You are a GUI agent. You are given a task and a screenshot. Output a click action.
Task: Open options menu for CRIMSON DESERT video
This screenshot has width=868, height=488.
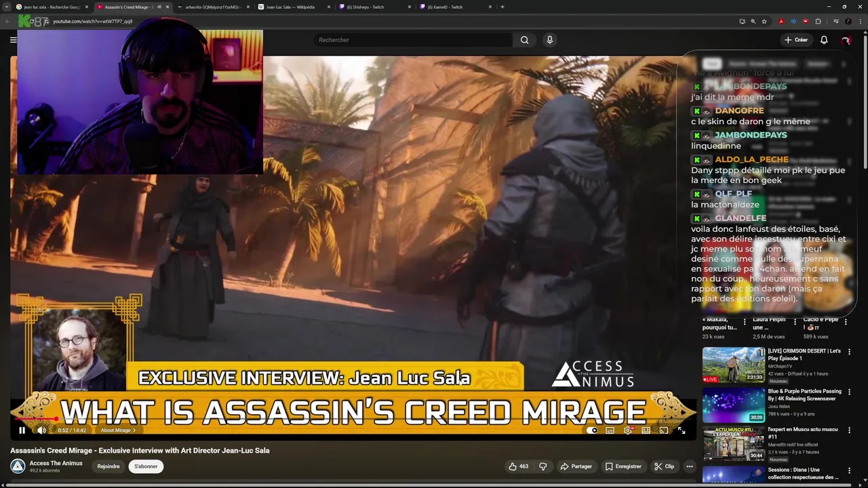coord(849,352)
